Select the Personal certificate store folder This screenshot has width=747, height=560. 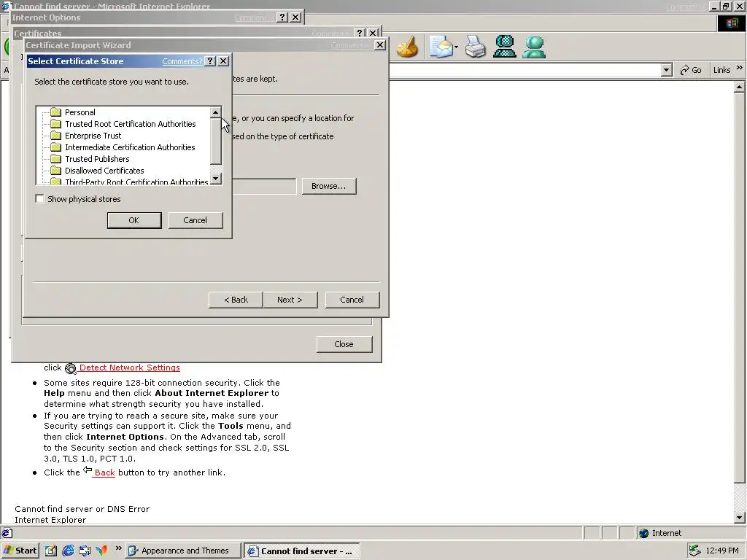[80, 112]
